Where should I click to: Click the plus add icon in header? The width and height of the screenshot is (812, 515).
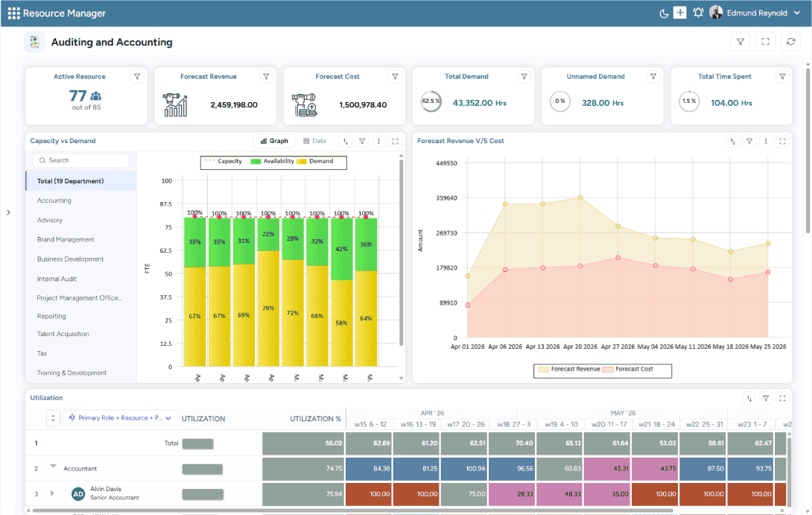[x=680, y=13]
